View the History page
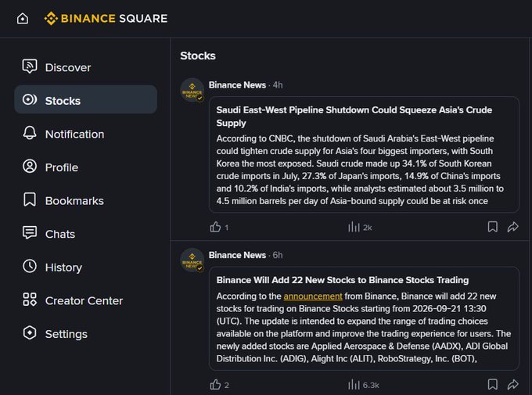Screen dimensions: 532x395 pos(85,267)
